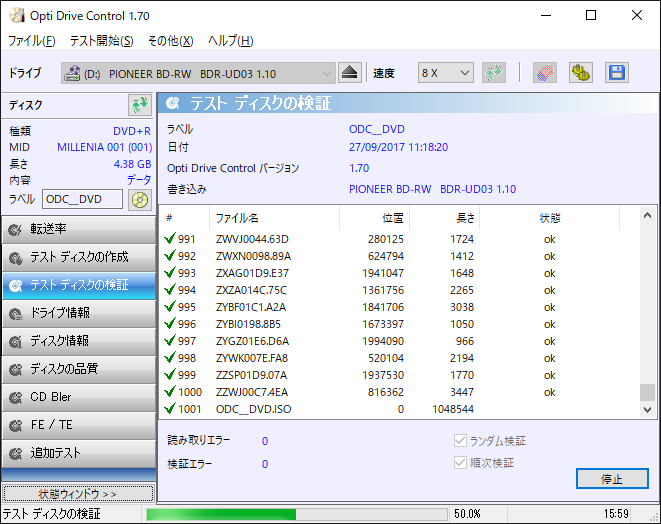The image size is (661, 524).
Task: Click scrollbar down arrow in file list
Action: tap(648, 409)
